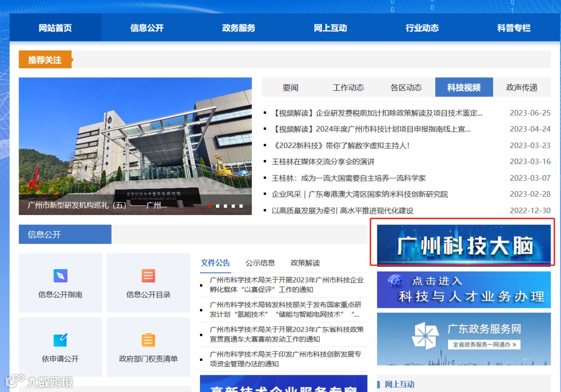Image resolution: width=561 pixels, height=392 pixels.
Task: Select the 科技视频 tab
Action: click(464, 87)
